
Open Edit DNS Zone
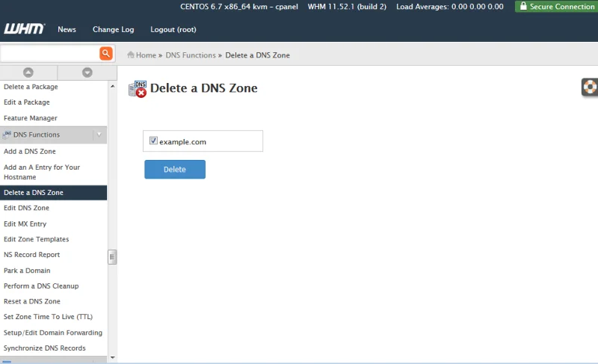[x=26, y=208]
